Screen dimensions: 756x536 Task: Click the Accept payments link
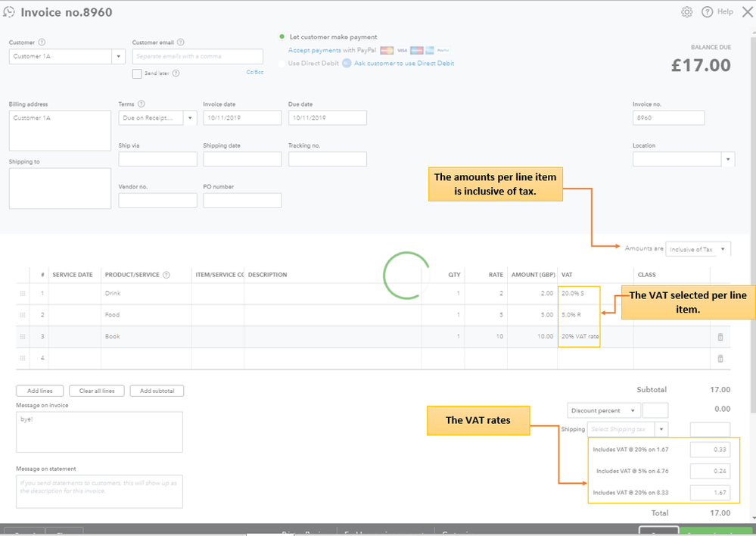(x=314, y=51)
